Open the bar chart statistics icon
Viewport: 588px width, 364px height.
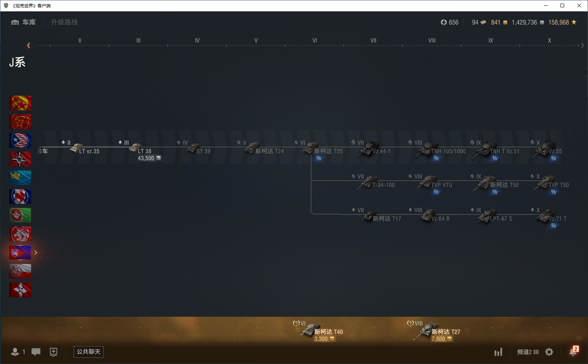(x=498, y=352)
